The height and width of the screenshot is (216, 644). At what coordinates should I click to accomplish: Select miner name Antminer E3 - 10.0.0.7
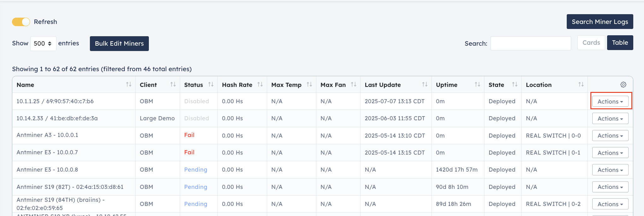coord(47,152)
